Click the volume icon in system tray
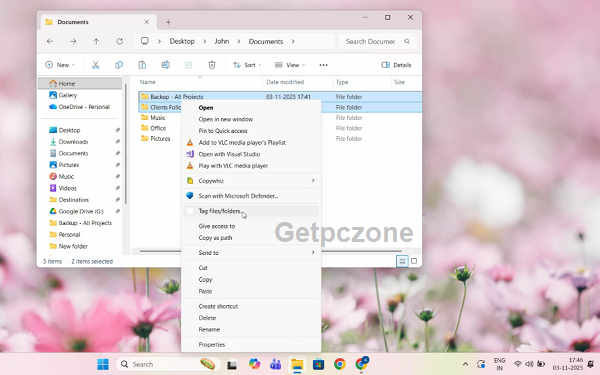 point(529,364)
